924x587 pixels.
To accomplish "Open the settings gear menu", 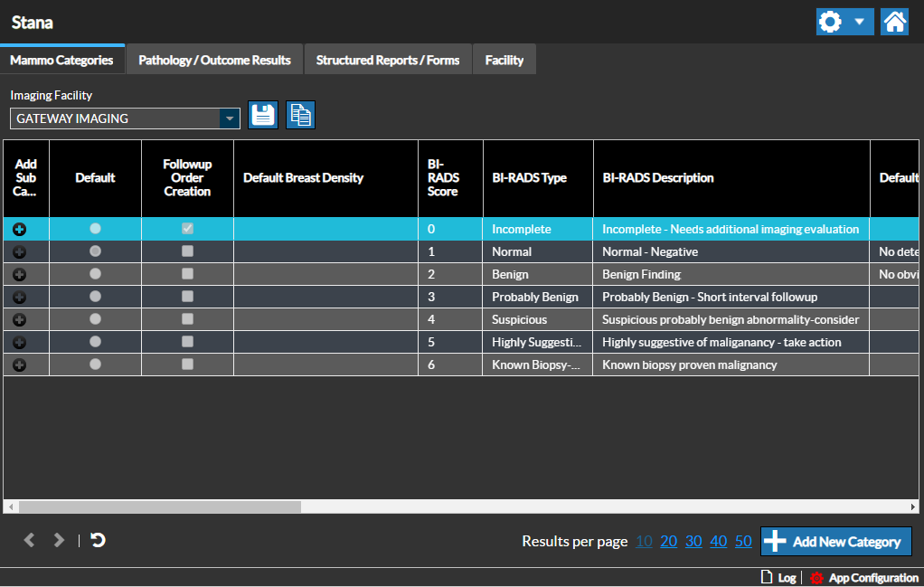I will (x=829, y=22).
